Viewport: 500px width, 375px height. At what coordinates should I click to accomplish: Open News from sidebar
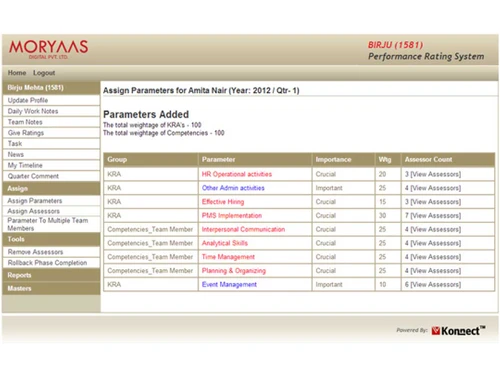(x=51, y=155)
